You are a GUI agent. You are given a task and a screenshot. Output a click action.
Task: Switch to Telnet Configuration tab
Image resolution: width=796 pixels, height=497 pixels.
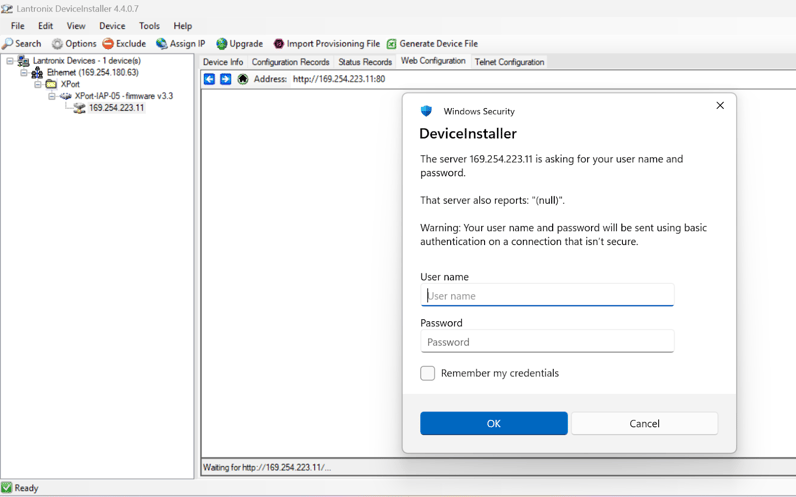pos(509,62)
